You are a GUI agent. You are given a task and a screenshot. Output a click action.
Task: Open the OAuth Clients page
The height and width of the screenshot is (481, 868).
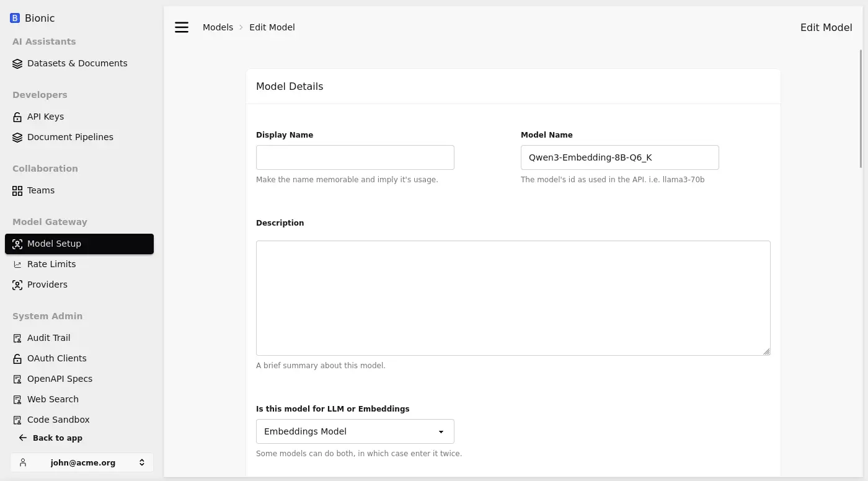click(56, 358)
